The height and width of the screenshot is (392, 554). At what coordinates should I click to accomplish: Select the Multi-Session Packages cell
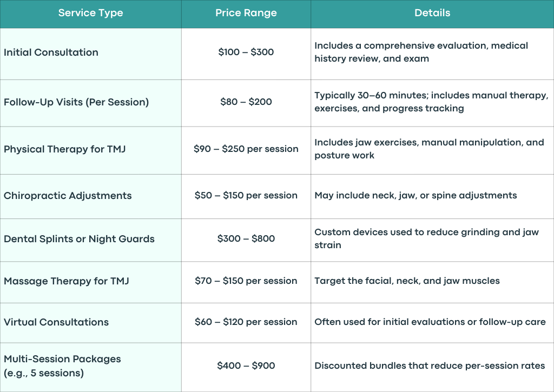point(90,367)
